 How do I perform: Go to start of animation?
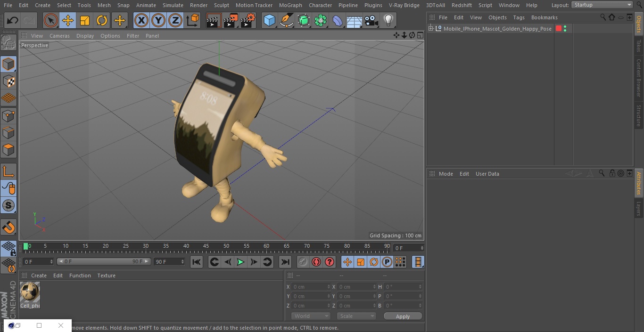click(x=197, y=262)
